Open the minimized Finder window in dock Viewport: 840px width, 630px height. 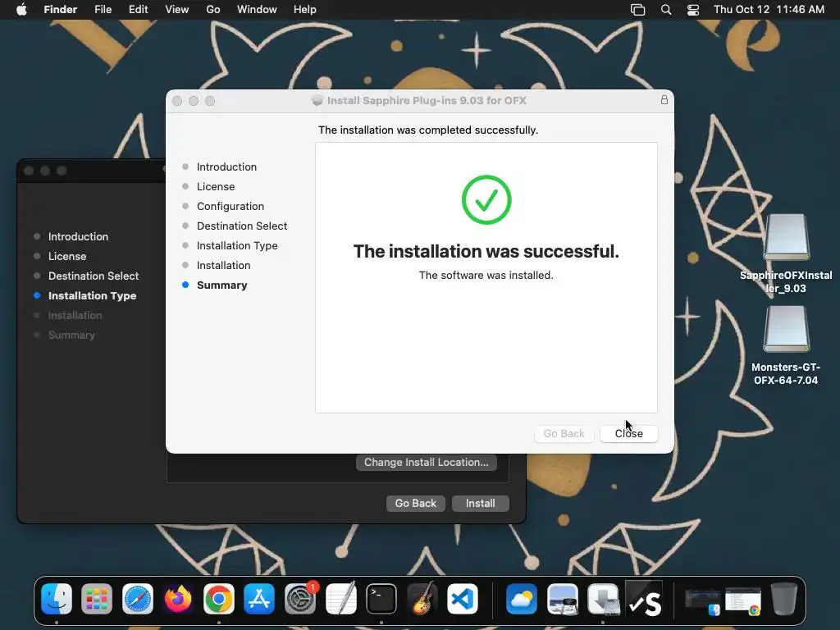(x=702, y=601)
